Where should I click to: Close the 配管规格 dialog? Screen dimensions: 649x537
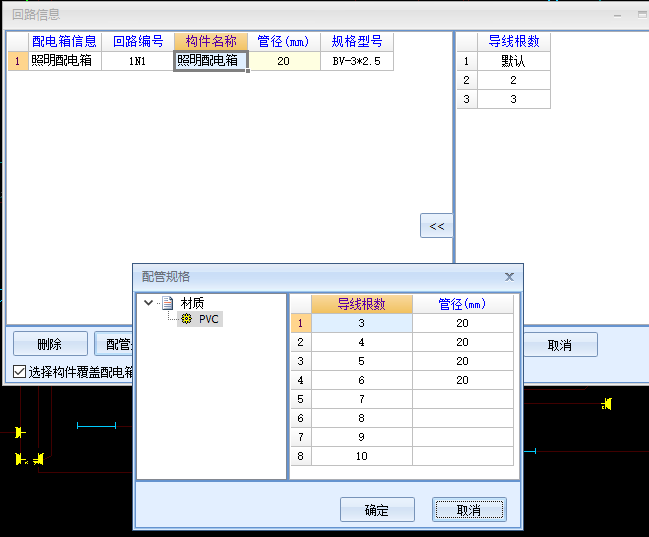510,277
